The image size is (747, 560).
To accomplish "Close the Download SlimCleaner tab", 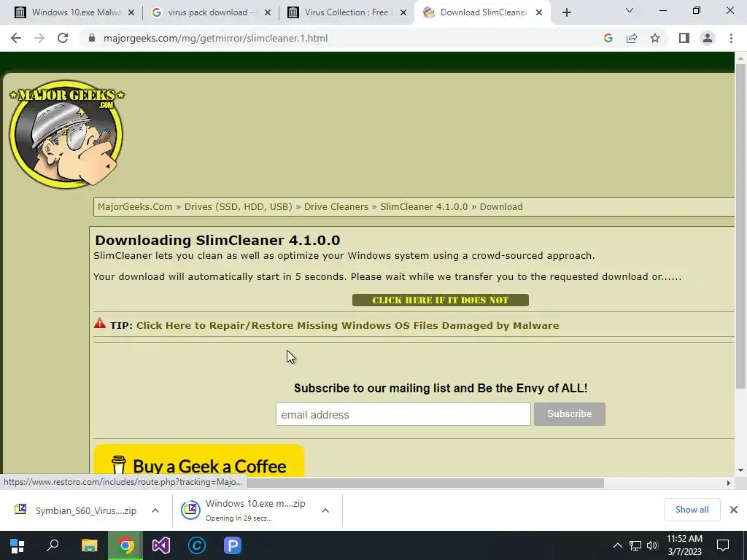I will point(539,13).
